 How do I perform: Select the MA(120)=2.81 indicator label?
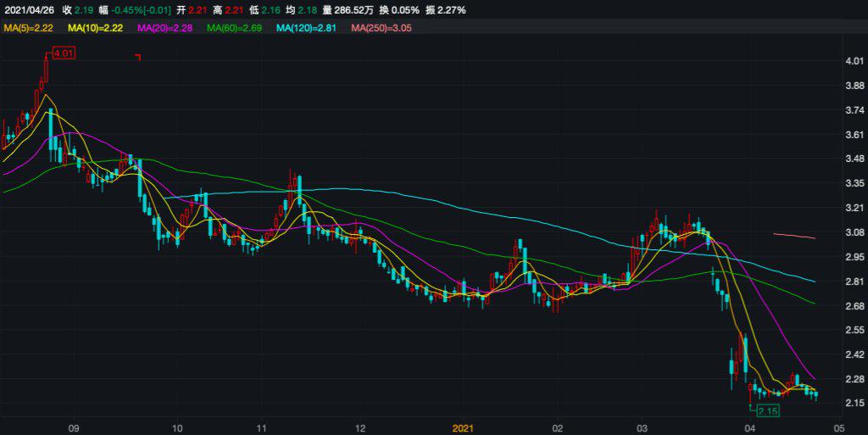coord(306,28)
